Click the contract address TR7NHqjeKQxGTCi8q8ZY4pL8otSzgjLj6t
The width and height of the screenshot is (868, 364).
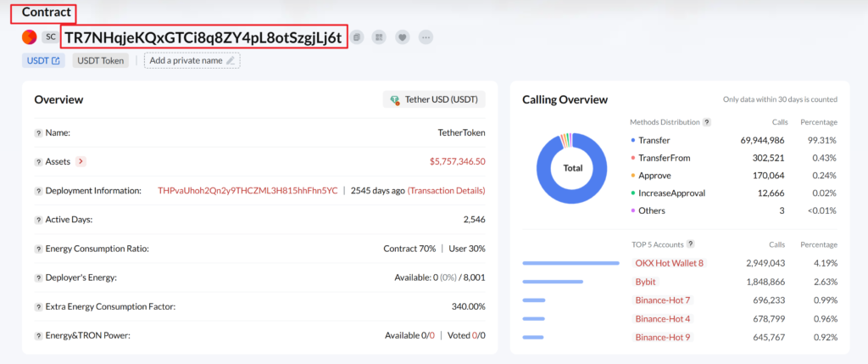pos(203,37)
